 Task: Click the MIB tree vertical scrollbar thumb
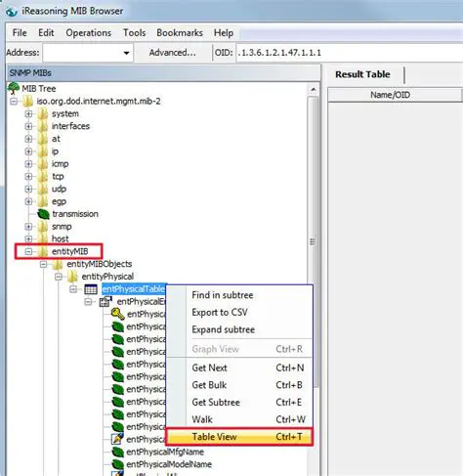tap(314, 241)
